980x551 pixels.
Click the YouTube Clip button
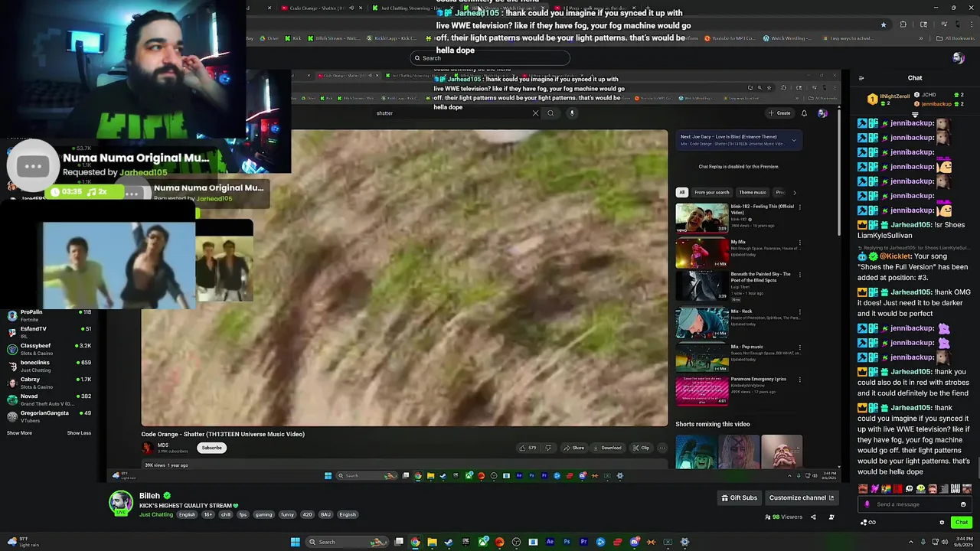pyautogui.click(x=640, y=448)
